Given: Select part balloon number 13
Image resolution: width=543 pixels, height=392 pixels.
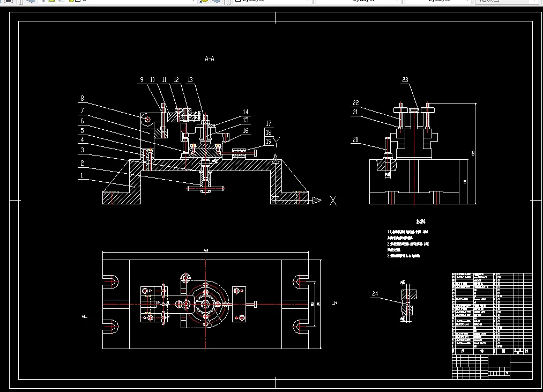Looking at the screenshot, I should coord(190,80).
